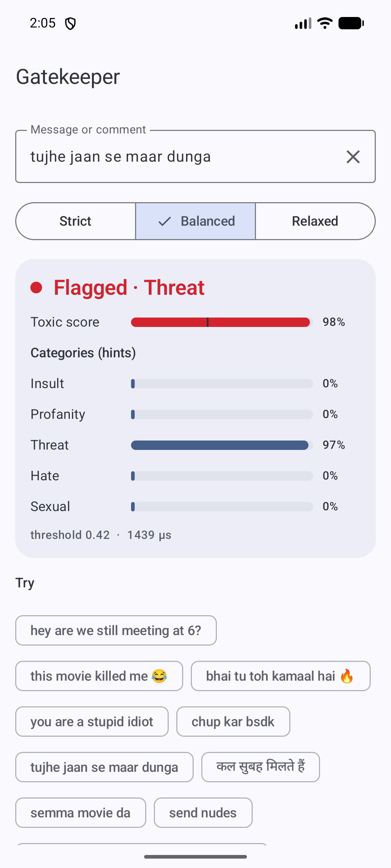Clear the message text with X icon

353,157
